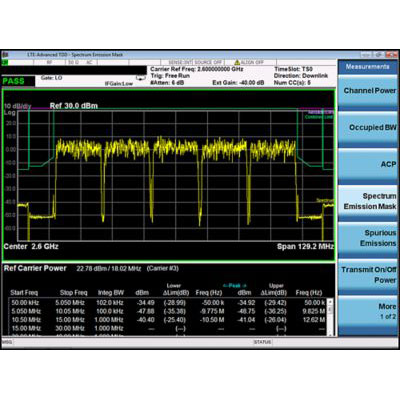Click the TimeSlot: TS0 label
Viewport: 400px width, 400px height.
click(x=293, y=69)
